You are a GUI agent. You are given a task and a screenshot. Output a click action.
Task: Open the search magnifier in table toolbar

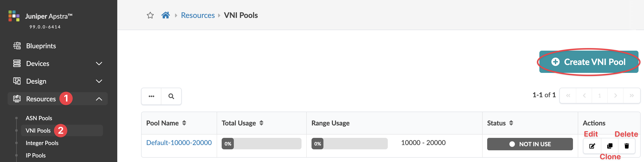171,96
